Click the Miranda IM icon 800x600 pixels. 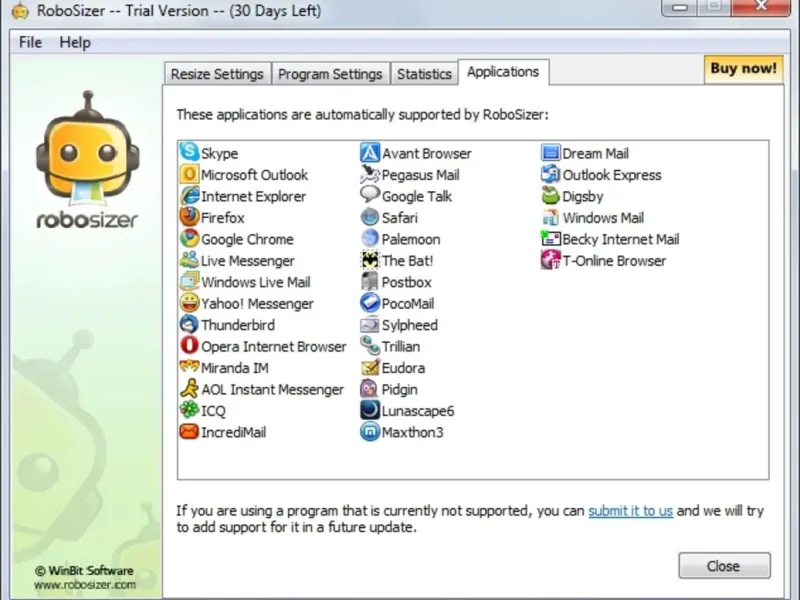(189, 367)
